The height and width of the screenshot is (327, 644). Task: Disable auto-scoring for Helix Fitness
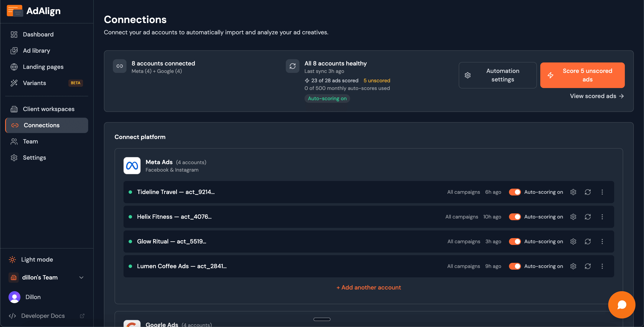coord(515,217)
